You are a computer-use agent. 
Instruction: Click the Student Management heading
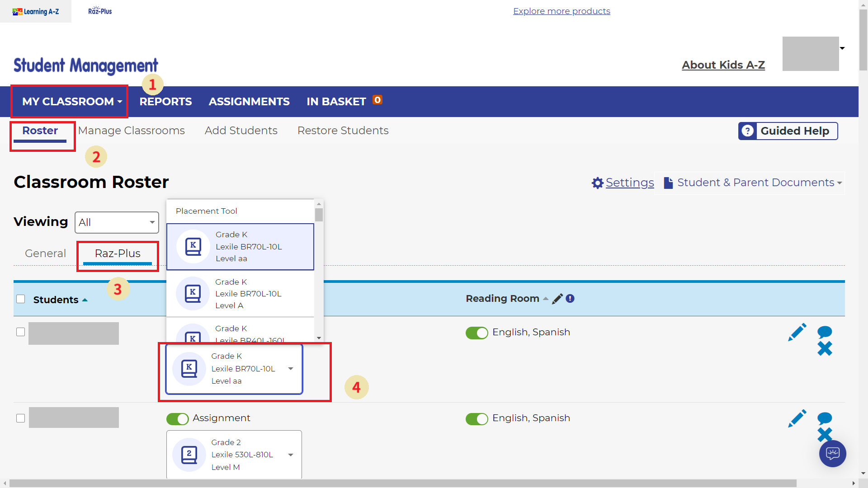86,66
